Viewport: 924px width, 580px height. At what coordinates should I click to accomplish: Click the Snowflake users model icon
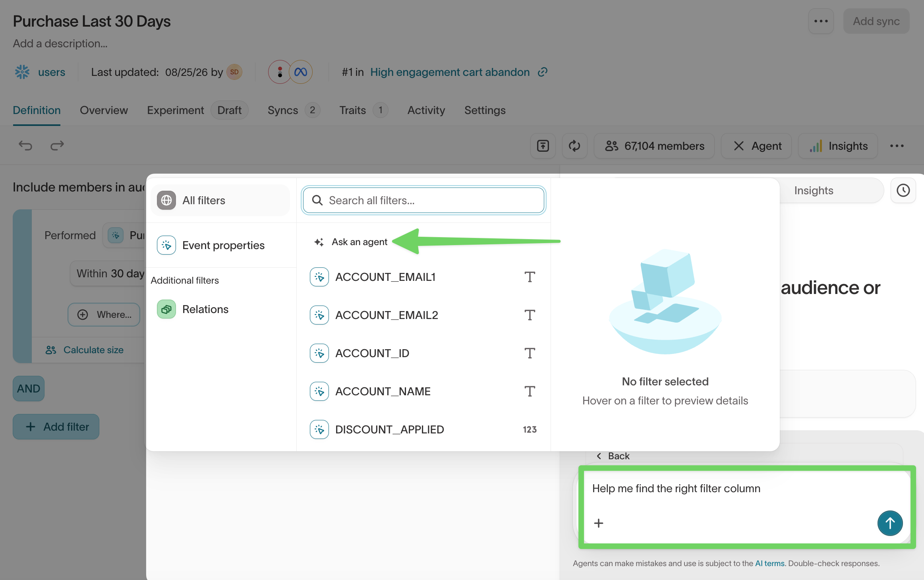point(22,72)
